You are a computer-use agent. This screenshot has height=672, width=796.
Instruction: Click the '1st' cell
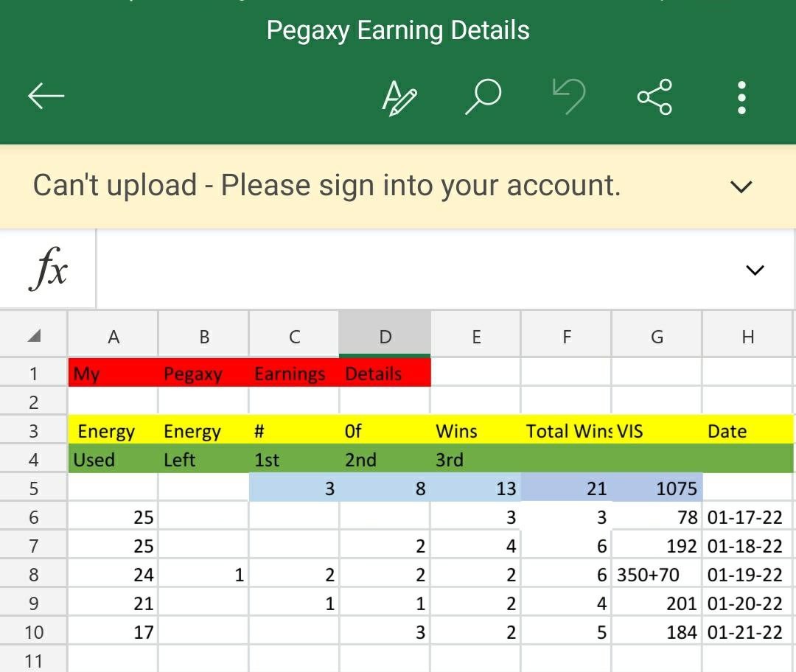tap(294, 459)
